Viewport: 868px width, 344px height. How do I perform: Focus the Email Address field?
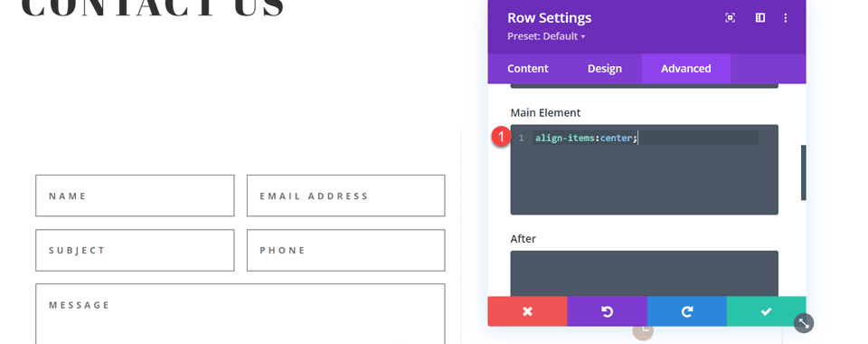click(x=346, y=196)
